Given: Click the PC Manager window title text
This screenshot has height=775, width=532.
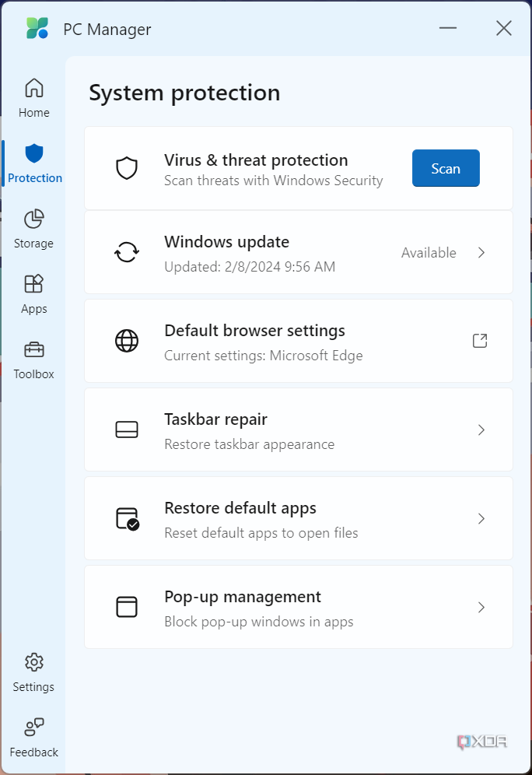Looking at the screenshot, I should 107,30.
